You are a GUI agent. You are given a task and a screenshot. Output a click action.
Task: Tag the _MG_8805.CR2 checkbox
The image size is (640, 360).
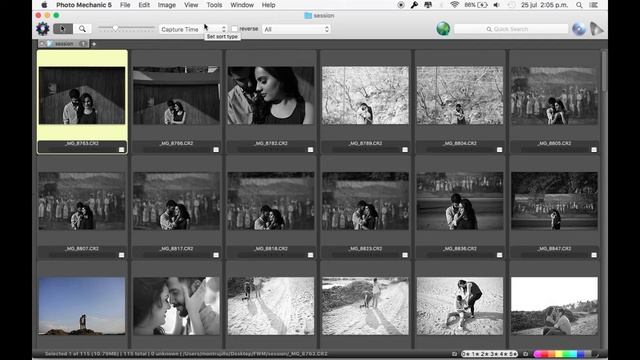[x=594, y=150]
